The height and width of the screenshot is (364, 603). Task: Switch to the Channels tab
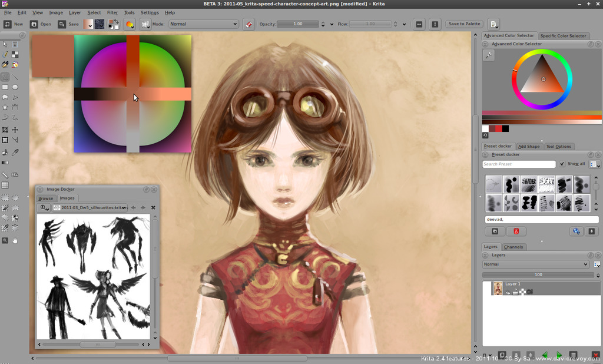point(514,247)
